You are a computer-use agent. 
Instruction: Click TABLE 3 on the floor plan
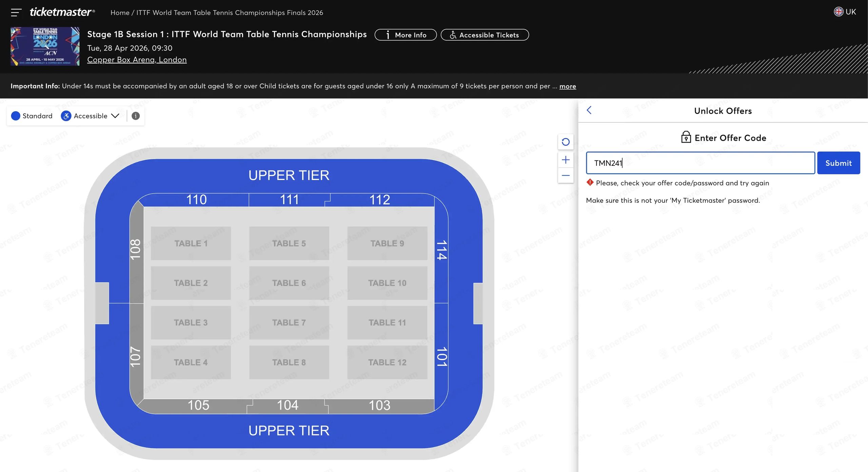(191, 323)
